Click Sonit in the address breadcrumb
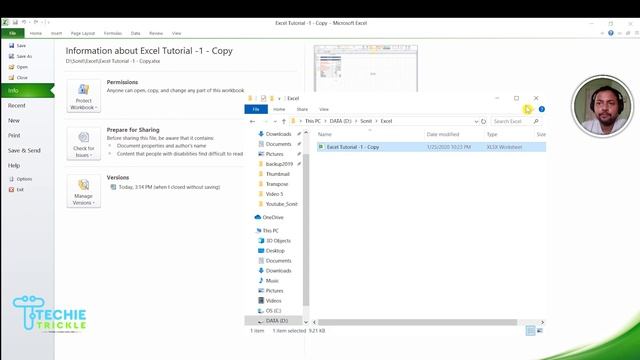The height and width of the screenshot is (360, 640). click(366, 121)
